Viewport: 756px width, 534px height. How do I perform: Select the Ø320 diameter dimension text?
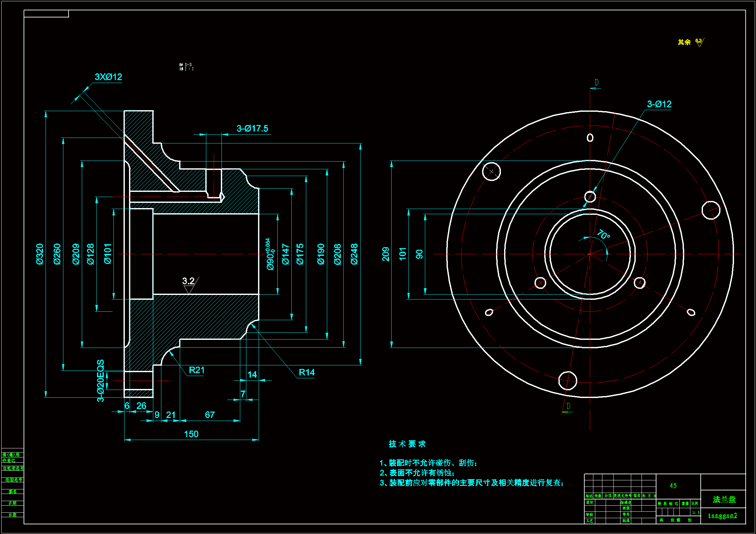coord(39,254)
